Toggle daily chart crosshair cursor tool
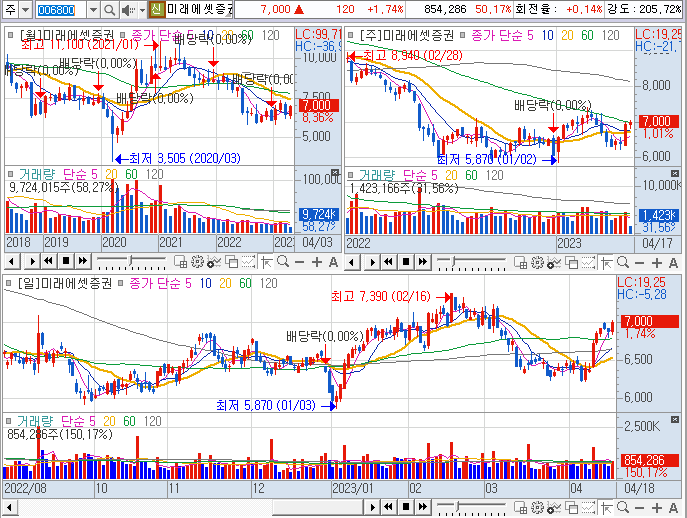Screen dimensions: 687x518 606,507
